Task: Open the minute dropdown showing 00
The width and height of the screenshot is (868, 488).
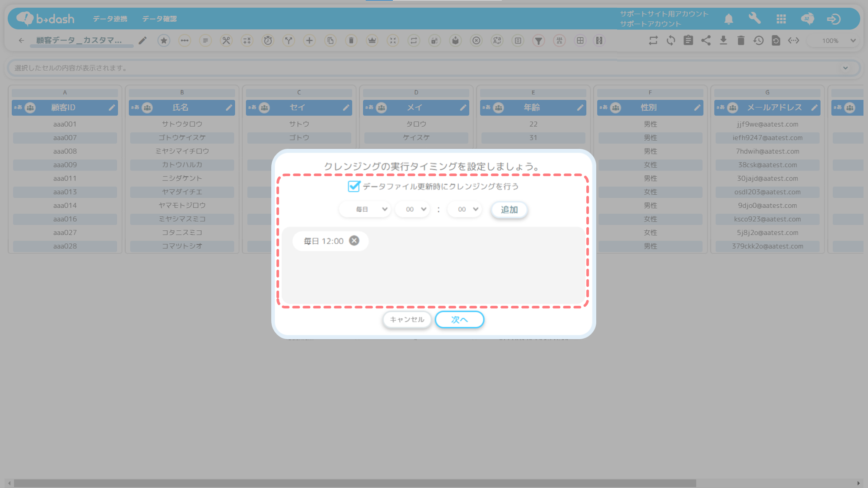Action: click(464, 210)
